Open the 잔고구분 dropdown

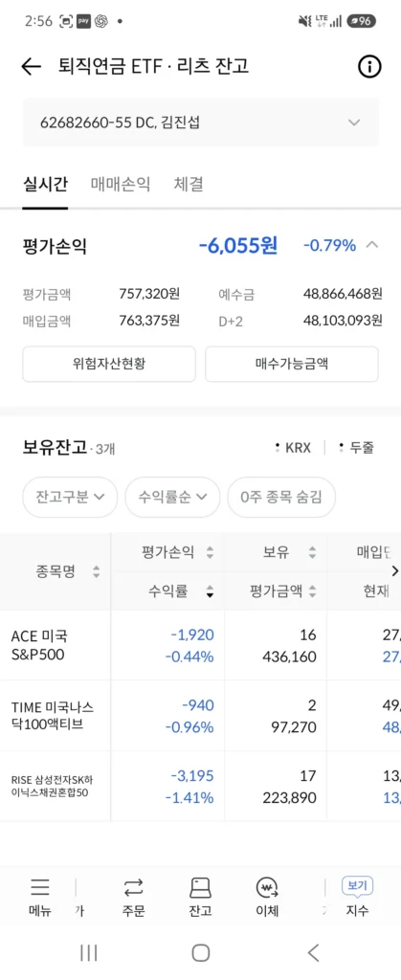pos(70,497)
